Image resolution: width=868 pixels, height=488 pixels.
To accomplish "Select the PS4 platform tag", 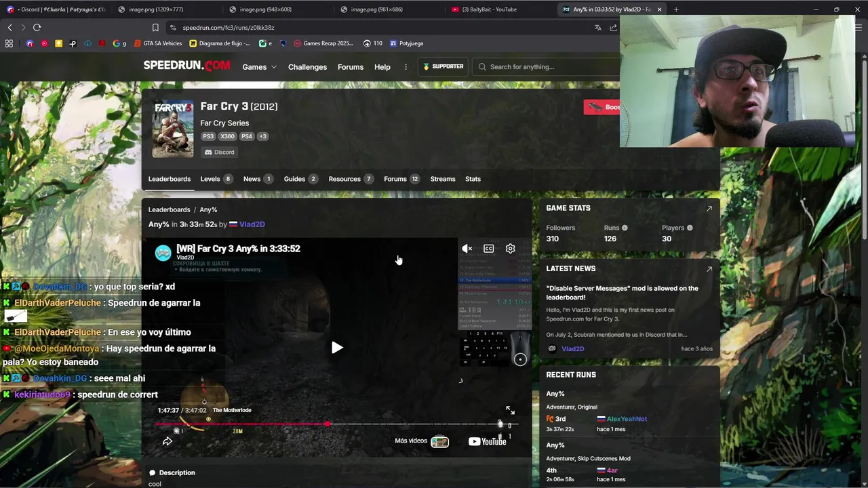I will coord(247,136).
